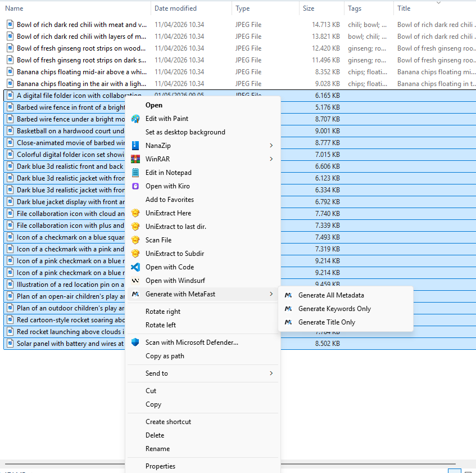Expand the WinRAR submenu arrow
Screen dimensions: 476x473
(271, 159)
